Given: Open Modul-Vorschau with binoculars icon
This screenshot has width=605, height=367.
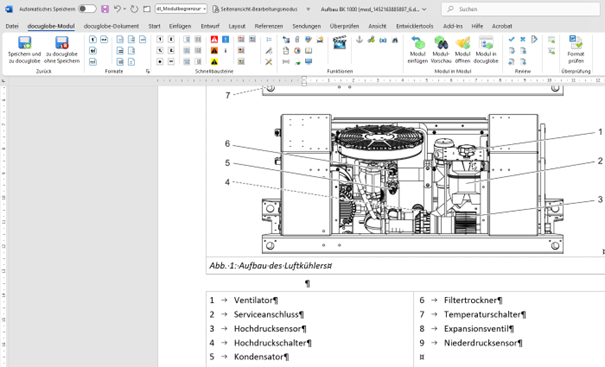Looking at the screenshot, I should coord(441,50).
